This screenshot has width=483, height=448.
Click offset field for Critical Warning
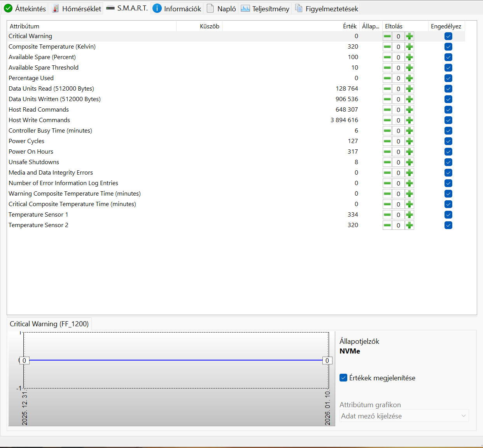[398, 36]
